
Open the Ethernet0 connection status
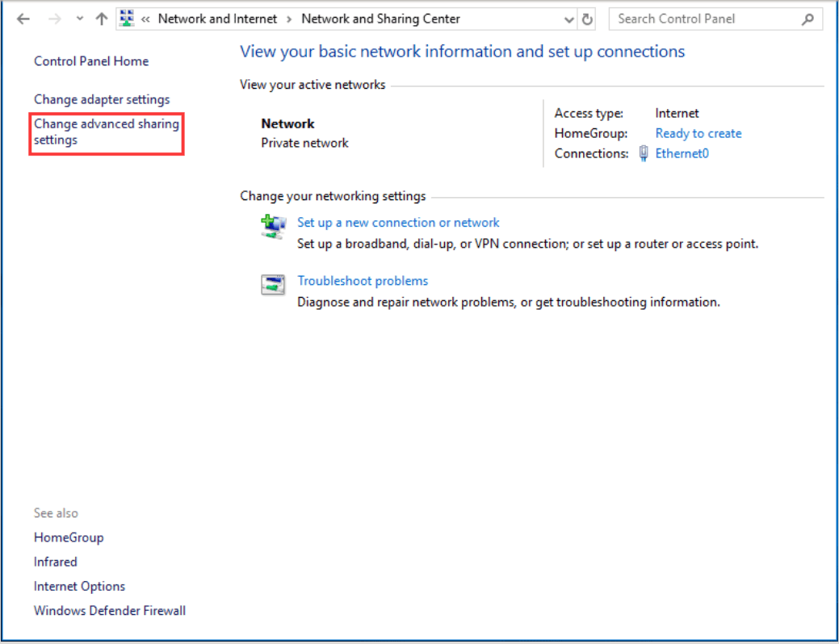[682, 153]
